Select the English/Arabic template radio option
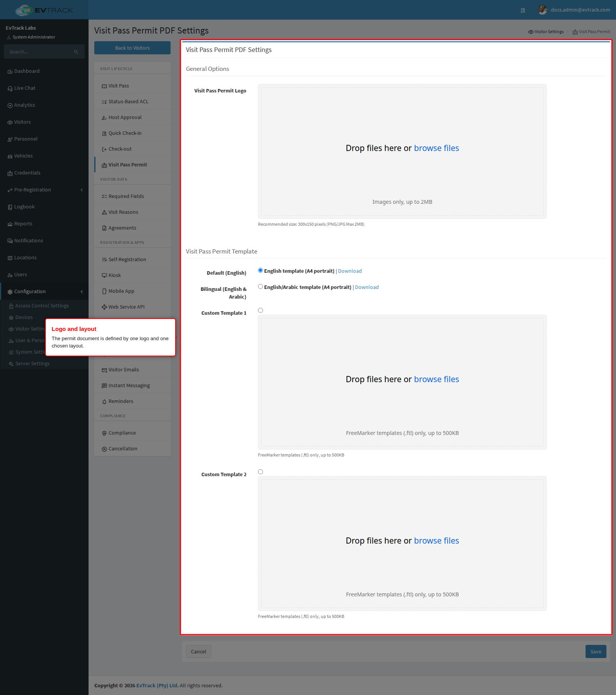The width and height of the screenshot is (616, 695). [x=260, y=287]
